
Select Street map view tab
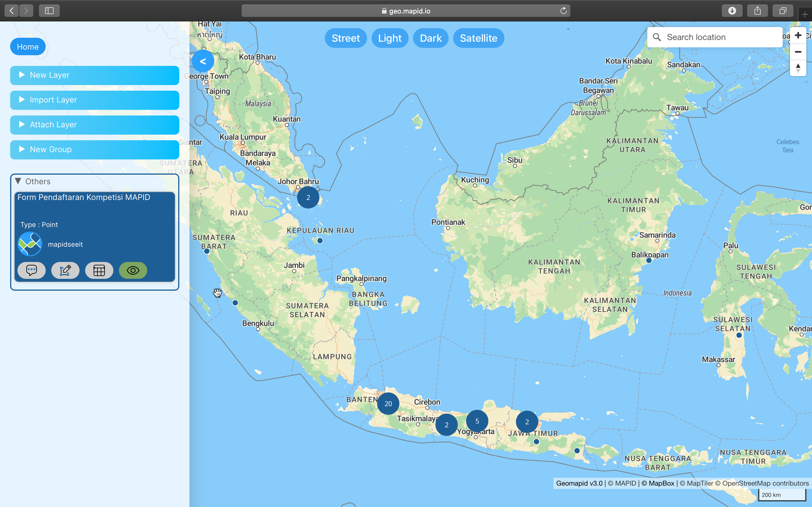tap(345, 37)
